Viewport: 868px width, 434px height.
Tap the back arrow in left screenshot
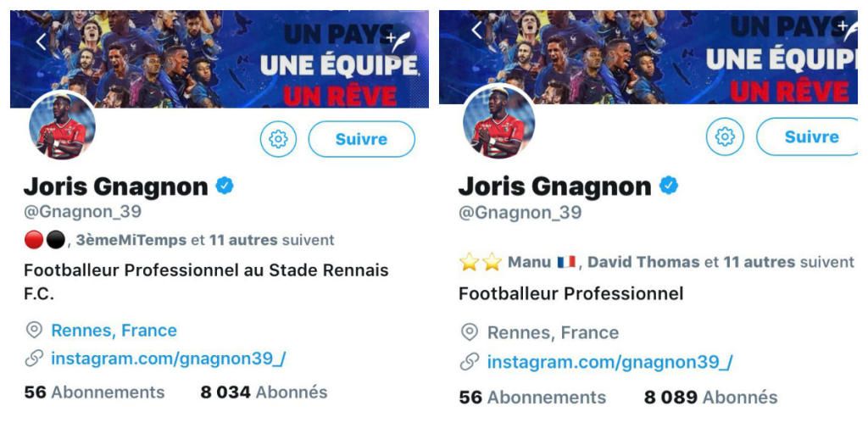pos(41,42)
